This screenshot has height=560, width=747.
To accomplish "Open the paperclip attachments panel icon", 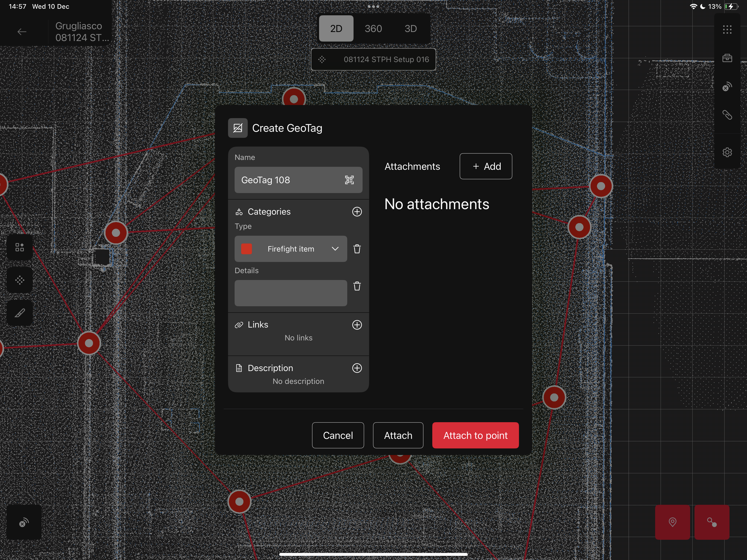I will pyautogui.click(x=727, y=115).
